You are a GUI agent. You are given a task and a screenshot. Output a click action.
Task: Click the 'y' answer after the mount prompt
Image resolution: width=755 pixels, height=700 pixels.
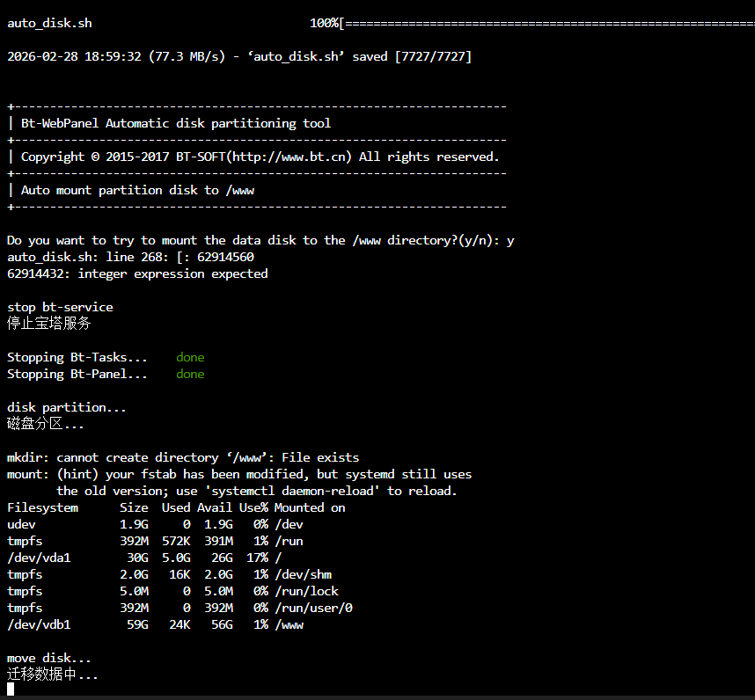(x=510, y=240)
